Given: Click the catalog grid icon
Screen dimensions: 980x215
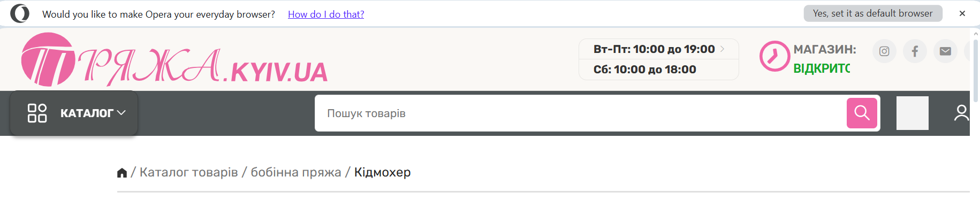Looking at the screenshot, I should click(x=37, y=113).
